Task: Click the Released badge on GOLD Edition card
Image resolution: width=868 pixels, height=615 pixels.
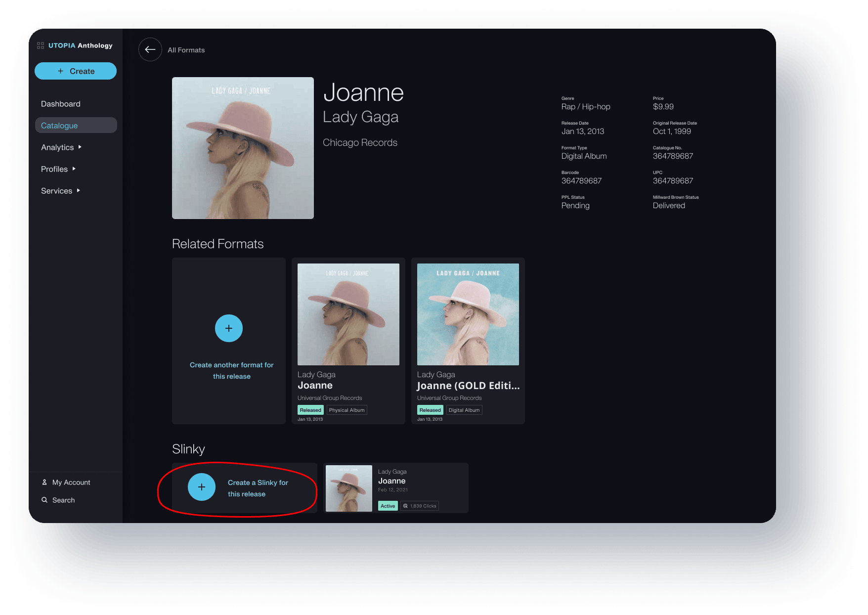Action: (x=430, y=410)
